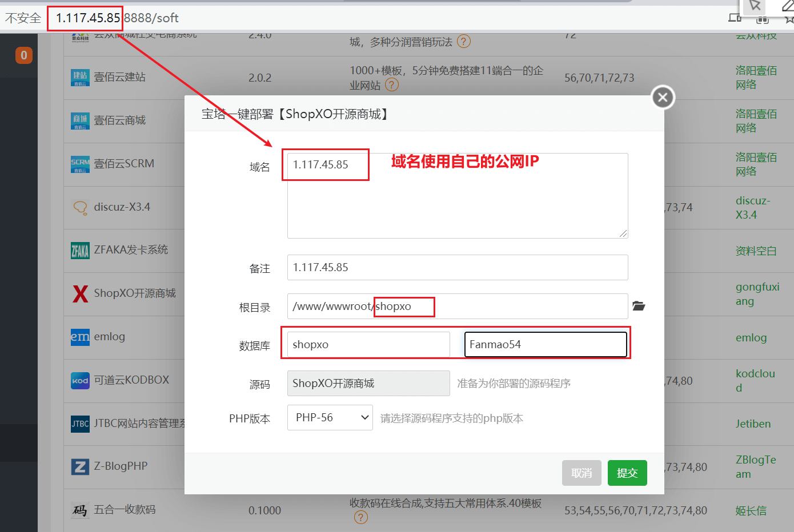The image size is (794, 532).
Task: Open help icon below 收款码在线合成 description
Action: [361, 517]
